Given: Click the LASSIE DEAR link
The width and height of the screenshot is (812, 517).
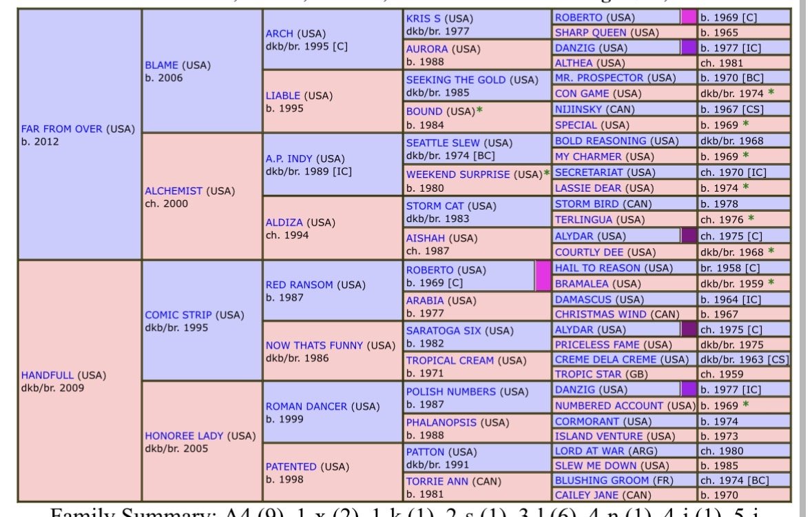Looking at the screenshot, I should pos(588,188).
